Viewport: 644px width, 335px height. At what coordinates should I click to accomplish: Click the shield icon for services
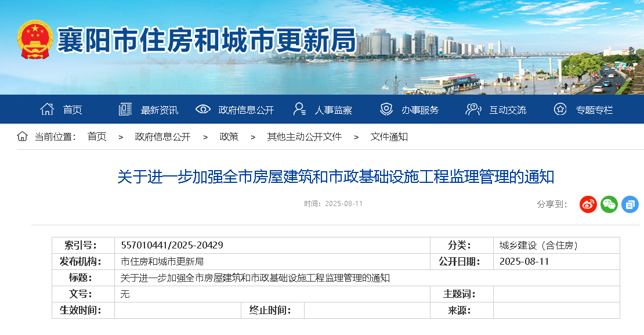(x=386, y=109)
